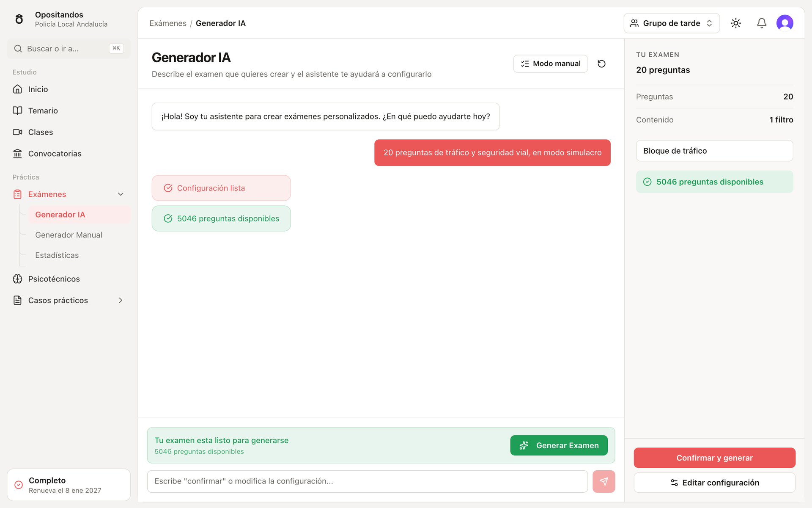Image resolution: width=812 pixels, height=508 pixels.
Task: Click the sparkle icon in Generar Examen
Action: (524, 445)
